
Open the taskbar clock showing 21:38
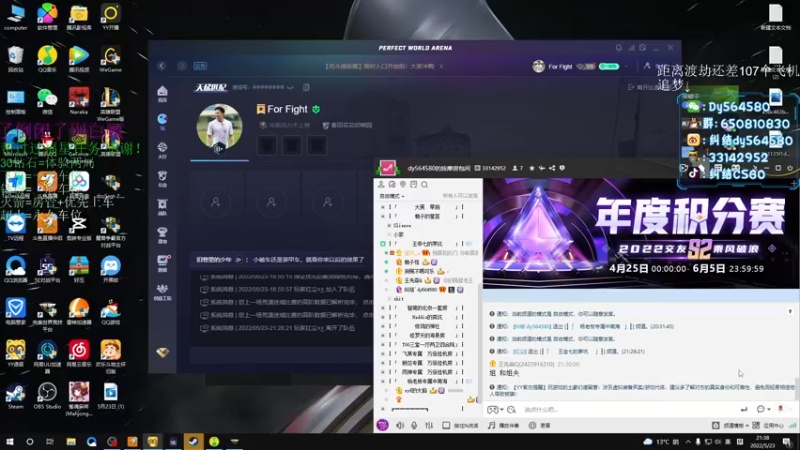[762, 441]
